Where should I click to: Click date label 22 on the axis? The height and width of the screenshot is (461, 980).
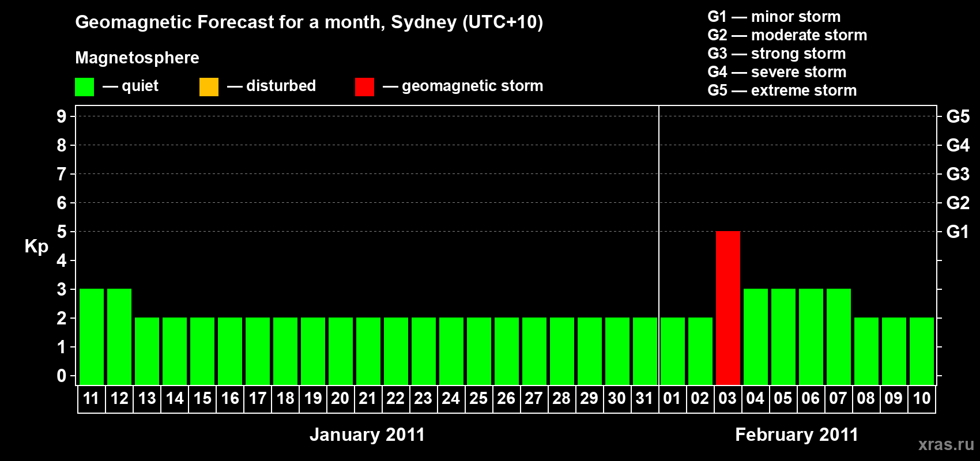[x=395, y=398]
